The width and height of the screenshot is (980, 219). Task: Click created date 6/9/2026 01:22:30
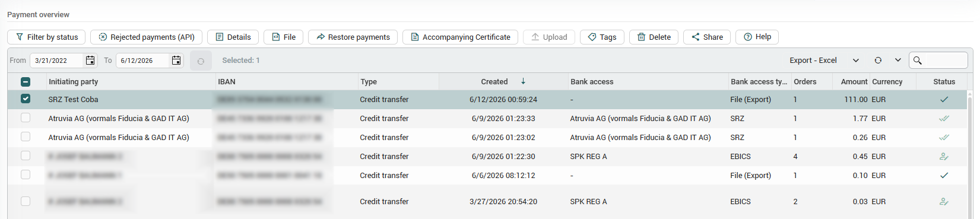pyautogui.click(x=503, y=156)
